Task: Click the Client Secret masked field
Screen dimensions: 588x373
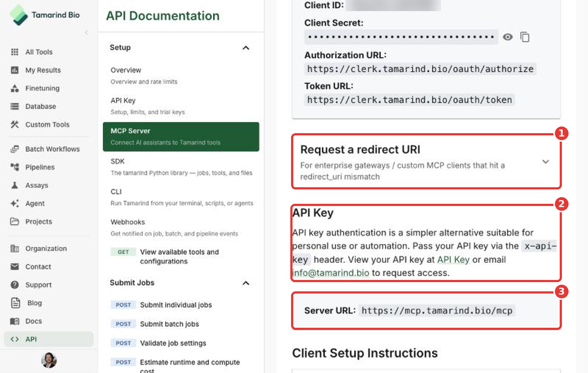Action: click(401, 37)
